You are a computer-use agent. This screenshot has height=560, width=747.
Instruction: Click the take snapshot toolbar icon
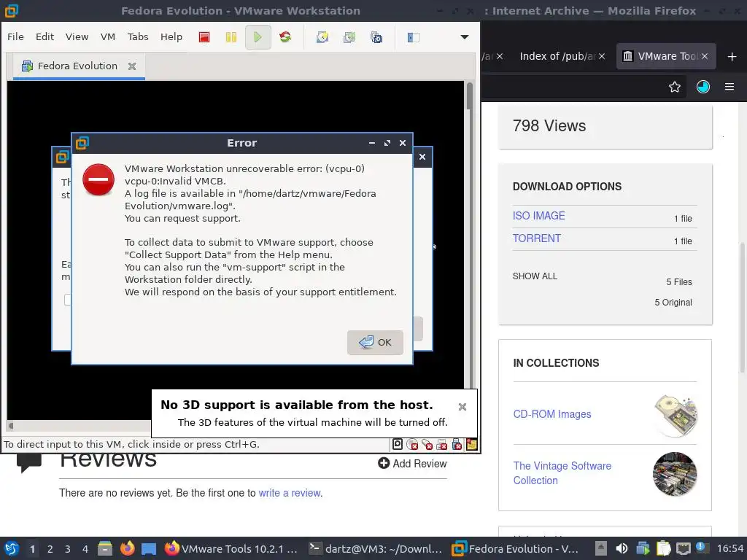[322, 37]
